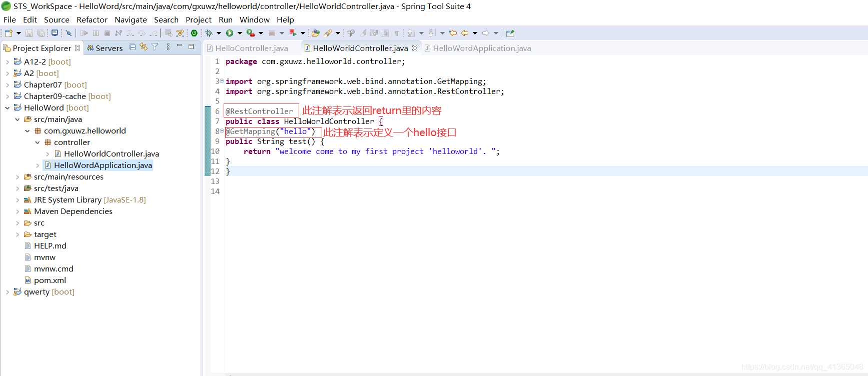This screenshot has width=868, height=376.
Task: Collapse imports fold marker at line 3
Action: point(222,81)
